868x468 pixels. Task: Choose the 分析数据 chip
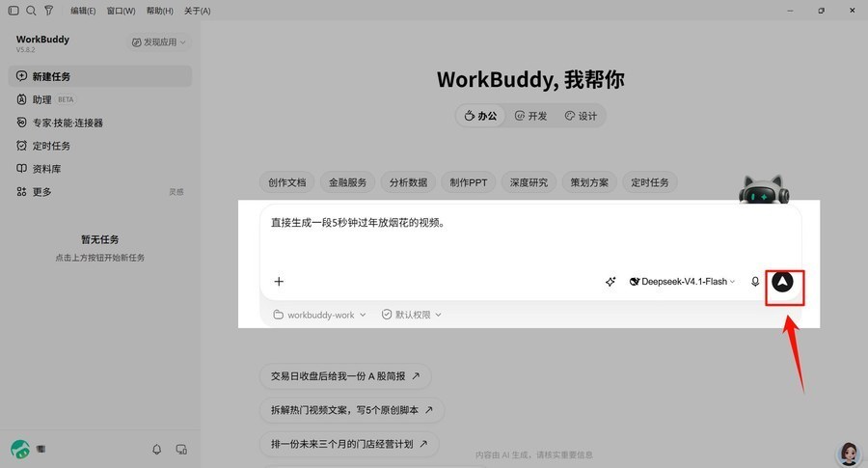[408, 182]
